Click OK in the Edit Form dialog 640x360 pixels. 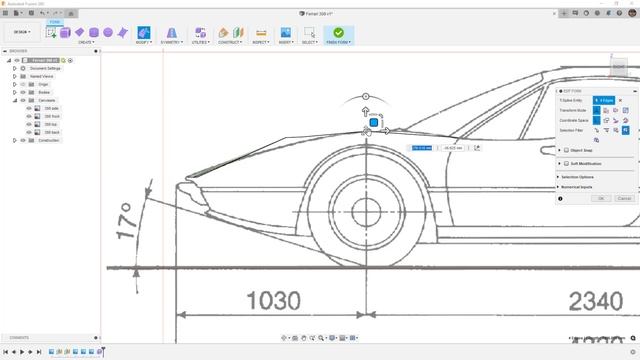601,198
